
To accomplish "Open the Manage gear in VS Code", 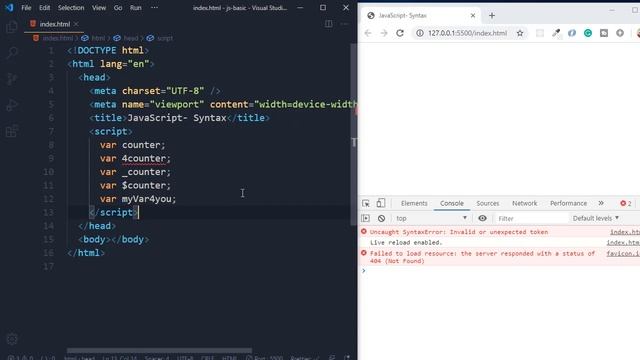I will [x=12, y=339].
